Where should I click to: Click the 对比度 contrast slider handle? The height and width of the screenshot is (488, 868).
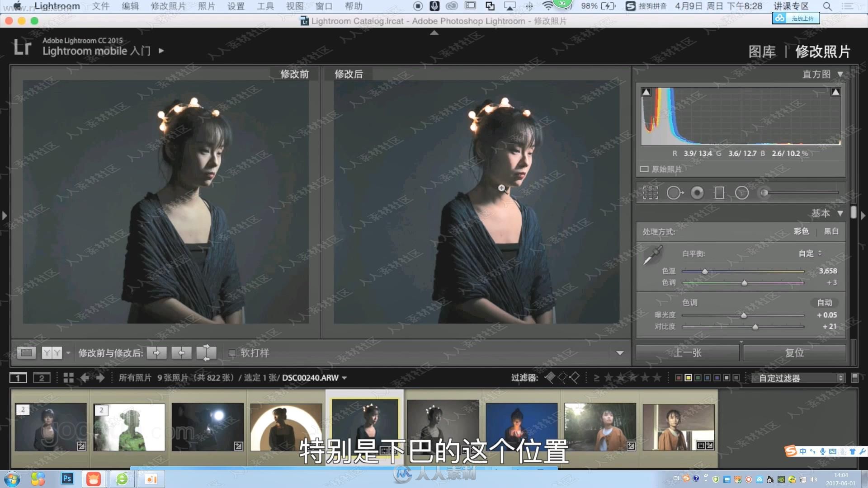(x=755, y=326)
